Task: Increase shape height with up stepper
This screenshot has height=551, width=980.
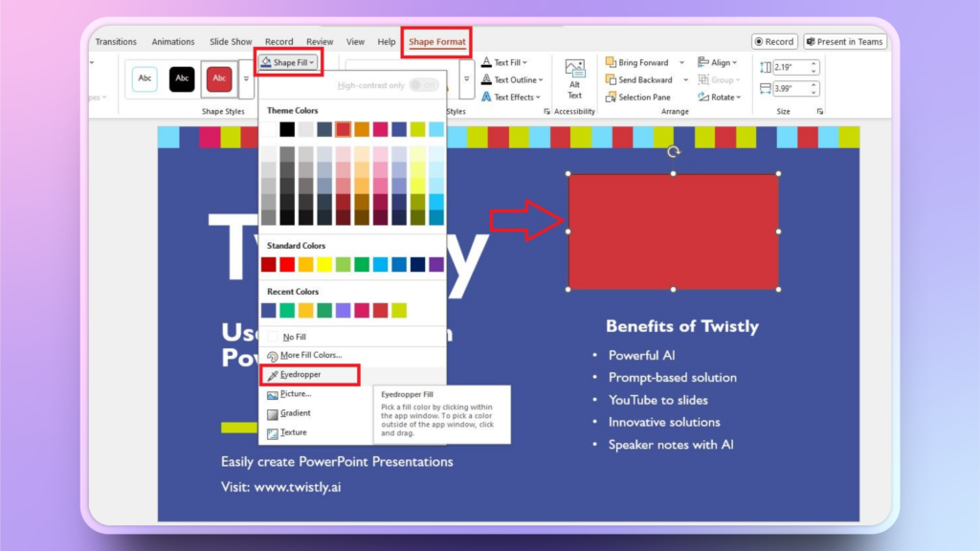Action: click(x=813, y=64)
